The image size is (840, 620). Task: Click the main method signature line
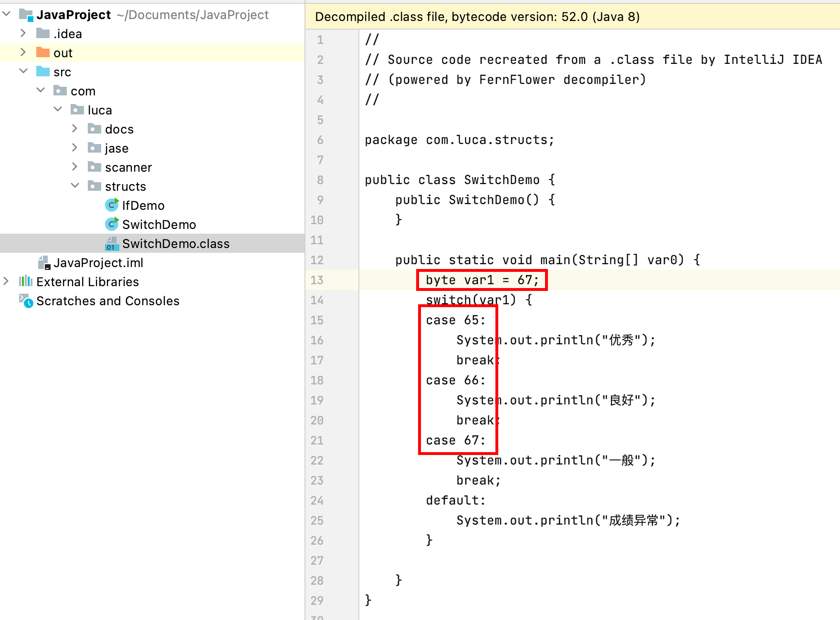point(548,260)
